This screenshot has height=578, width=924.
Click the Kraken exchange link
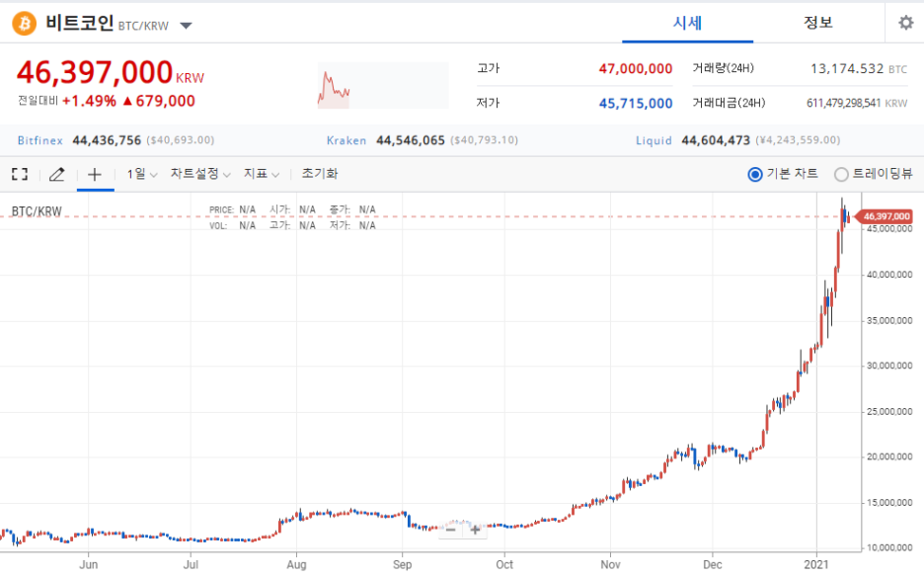346,140
